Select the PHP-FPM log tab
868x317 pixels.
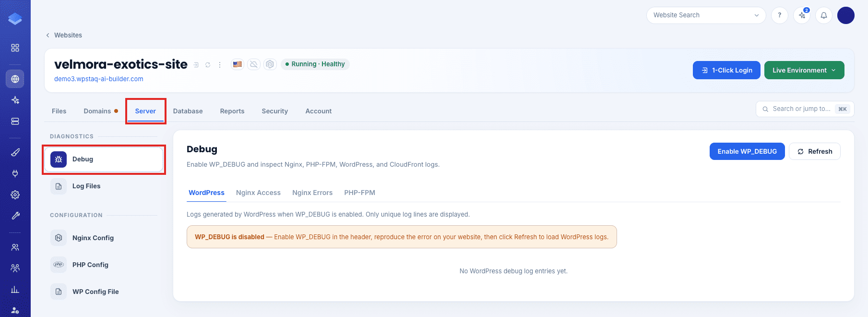[359, 193]
